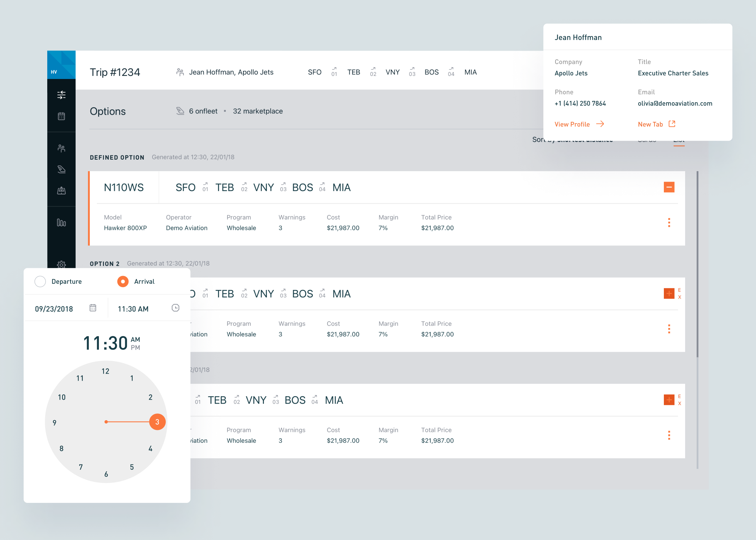Expand Option 2 with plus button
Viewport: 756px width, 540px height.
pos(669,293)
